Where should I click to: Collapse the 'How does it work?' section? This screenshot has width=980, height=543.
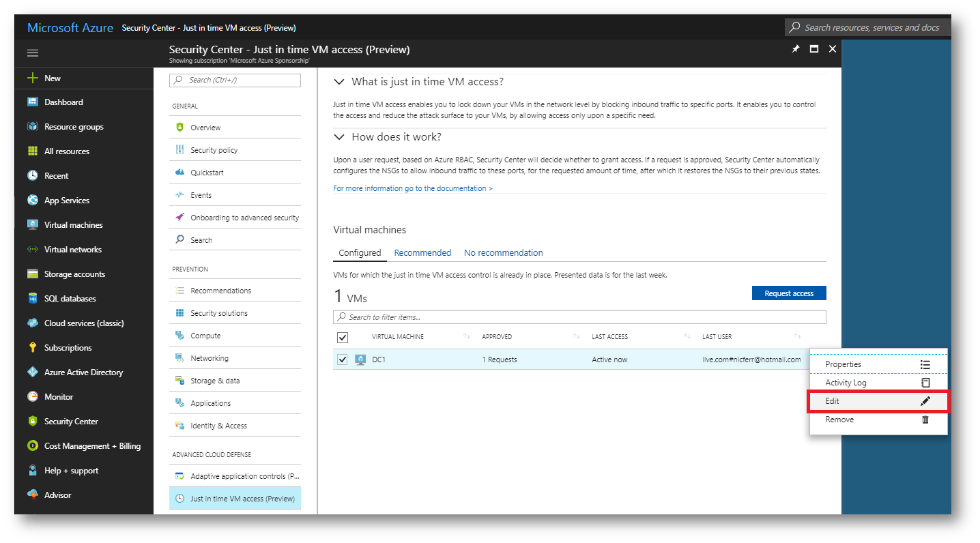pyautogui.click(x=339, y=137)
